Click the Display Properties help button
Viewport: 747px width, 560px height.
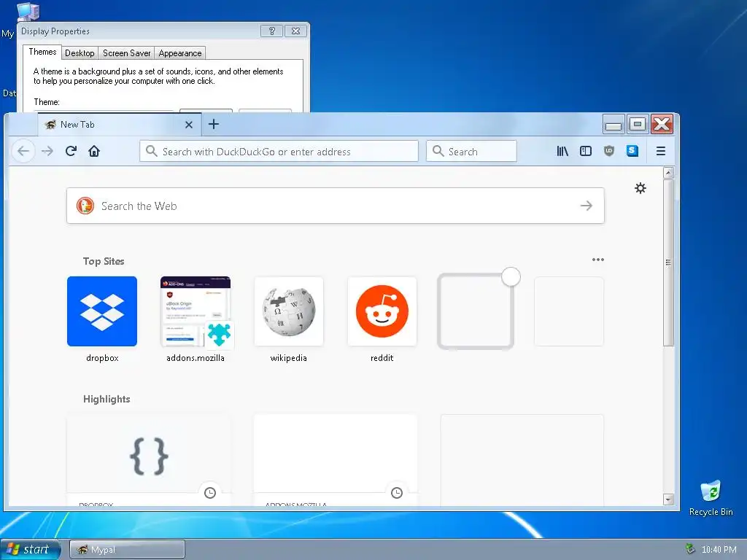pyautogui.click(x=271, y=31)
